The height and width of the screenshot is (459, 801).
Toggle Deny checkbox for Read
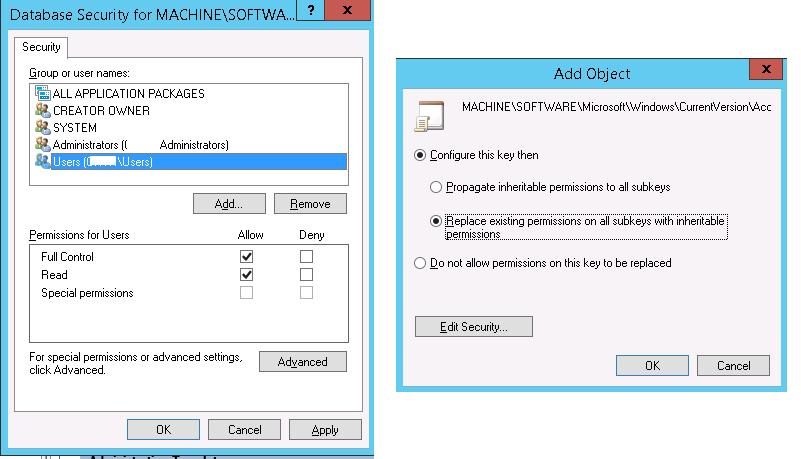point(306,275)
